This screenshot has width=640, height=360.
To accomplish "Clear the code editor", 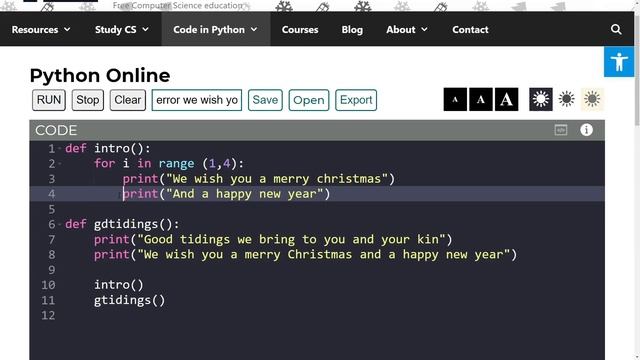I will [127, 100].
